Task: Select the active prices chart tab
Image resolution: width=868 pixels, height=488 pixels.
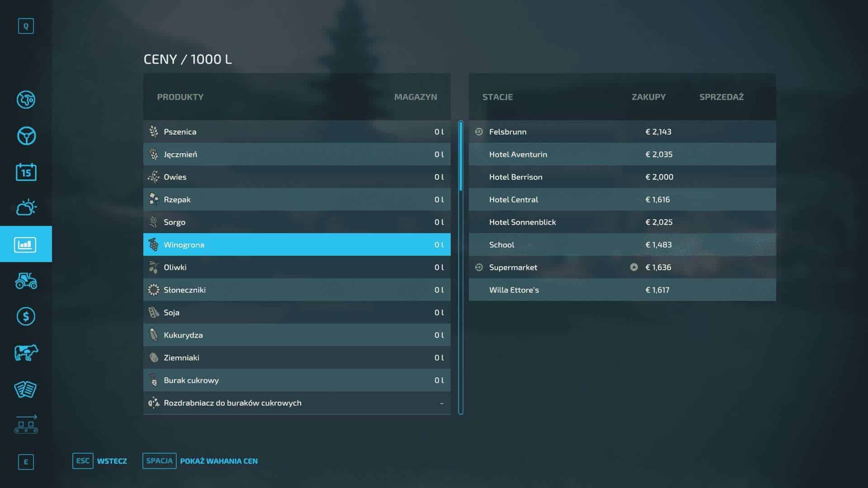Action: pos(26,244)
